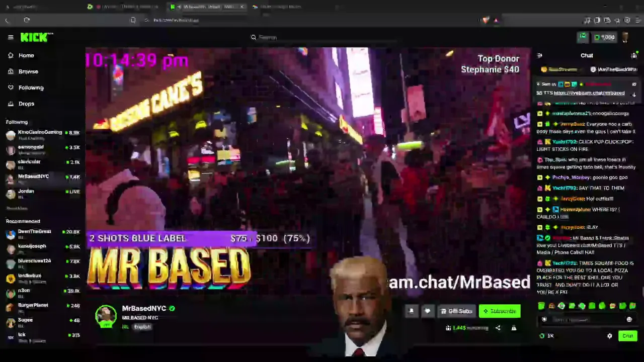The image size is (644, 362).
Task: Click the English language tag
Action: 142,327
